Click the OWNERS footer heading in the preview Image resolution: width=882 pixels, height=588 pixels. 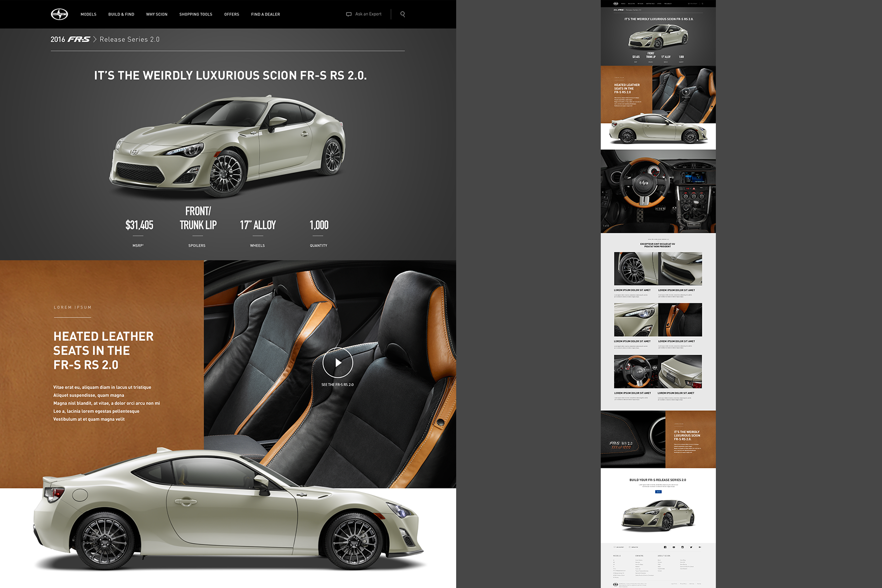click(x=639, y=556)
